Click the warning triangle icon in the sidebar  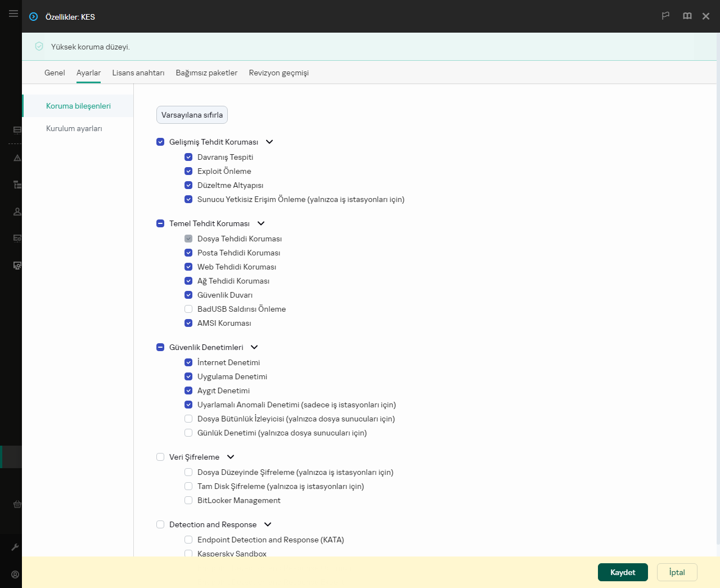tap(17, 158)
